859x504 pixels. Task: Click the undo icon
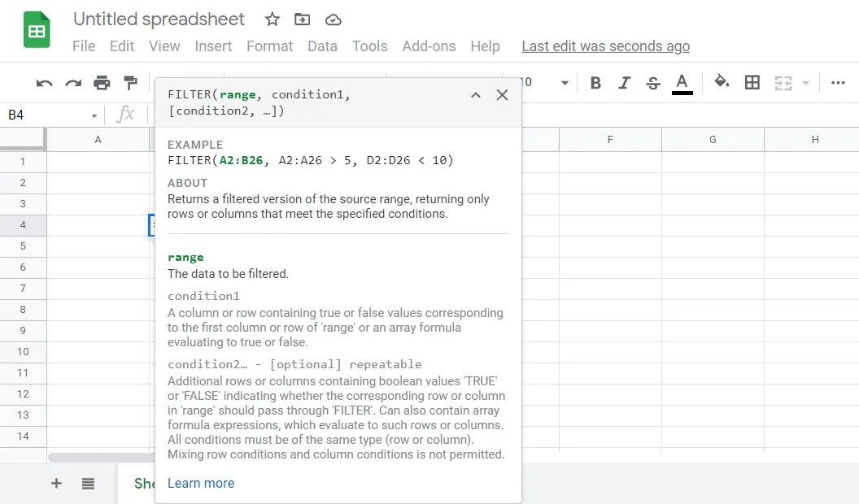(43, 82)
